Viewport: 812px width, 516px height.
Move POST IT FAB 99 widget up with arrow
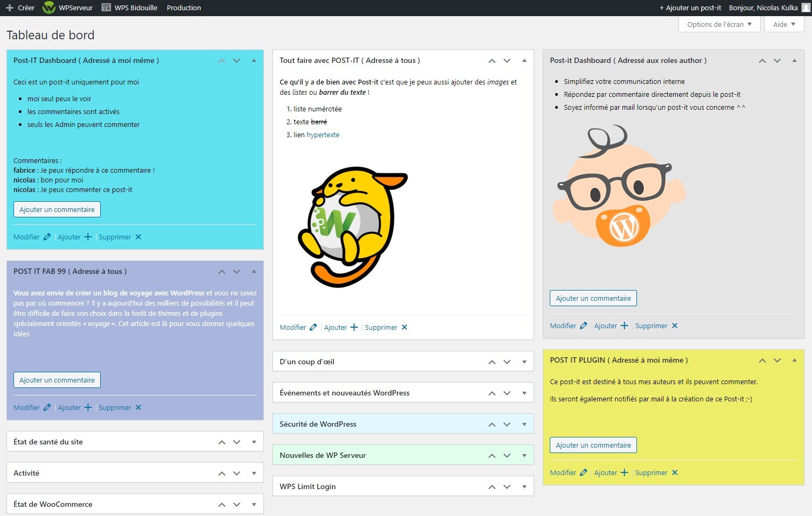tap(221, 272)
